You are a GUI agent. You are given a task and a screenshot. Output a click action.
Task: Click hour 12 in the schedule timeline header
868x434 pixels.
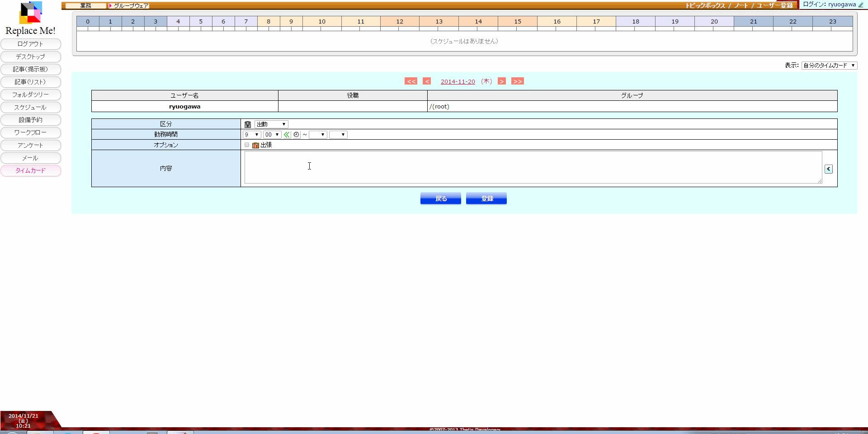point(400,21)
